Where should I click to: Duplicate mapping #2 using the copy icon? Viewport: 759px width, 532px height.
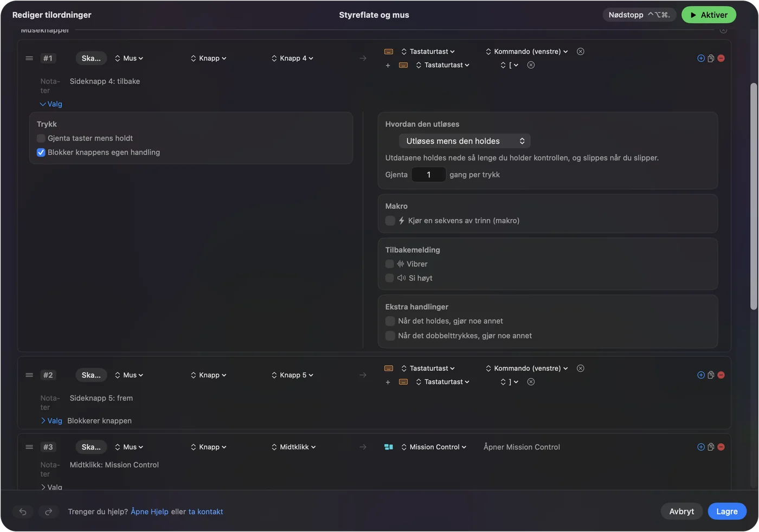click(711, 375)
